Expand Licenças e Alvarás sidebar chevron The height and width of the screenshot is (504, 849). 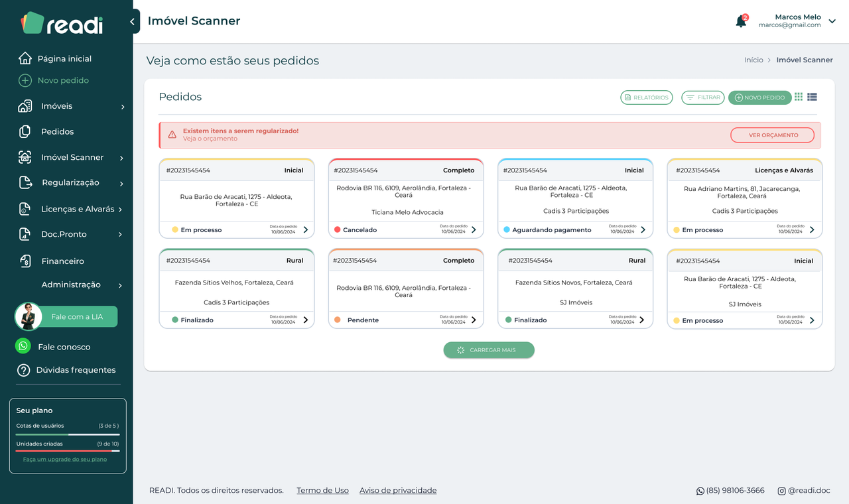tap(121, 210)
